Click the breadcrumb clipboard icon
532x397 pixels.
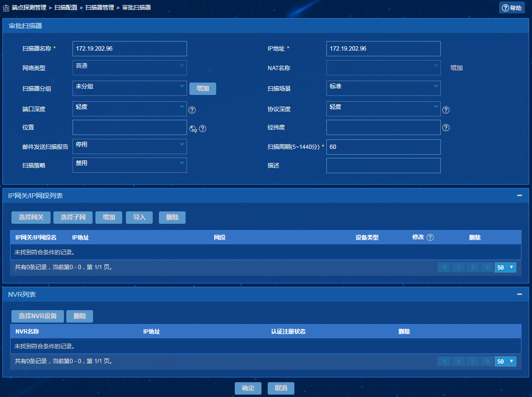pyautogui.click(x=6, y=8)
